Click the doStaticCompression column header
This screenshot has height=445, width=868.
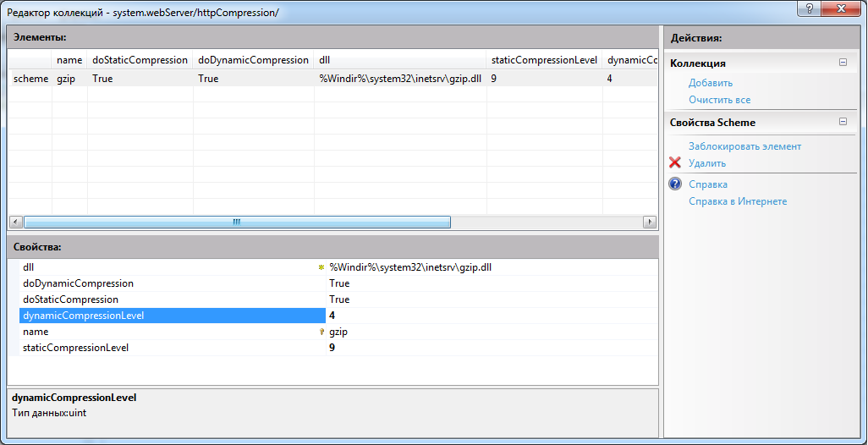tap(140, 60)
